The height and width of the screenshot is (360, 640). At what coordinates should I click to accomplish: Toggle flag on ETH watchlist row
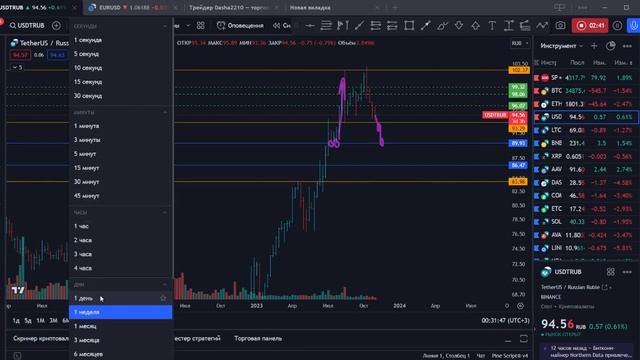pos(537,104)
